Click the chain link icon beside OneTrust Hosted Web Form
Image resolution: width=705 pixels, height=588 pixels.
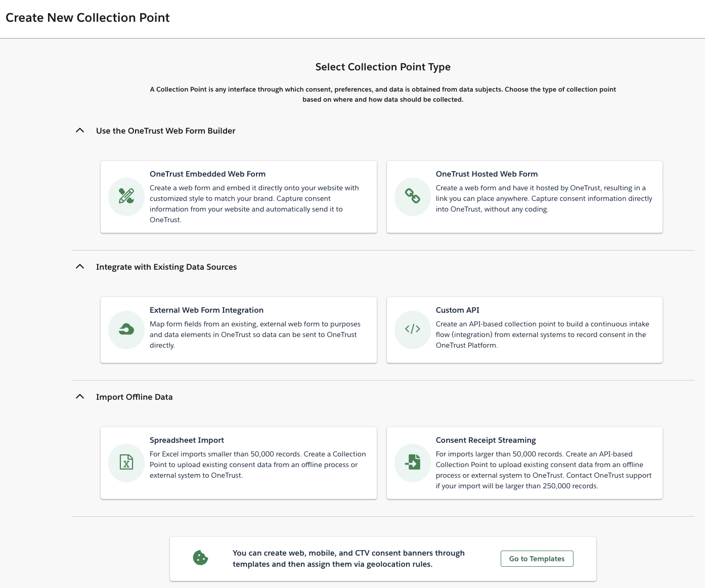pos(412,196)
